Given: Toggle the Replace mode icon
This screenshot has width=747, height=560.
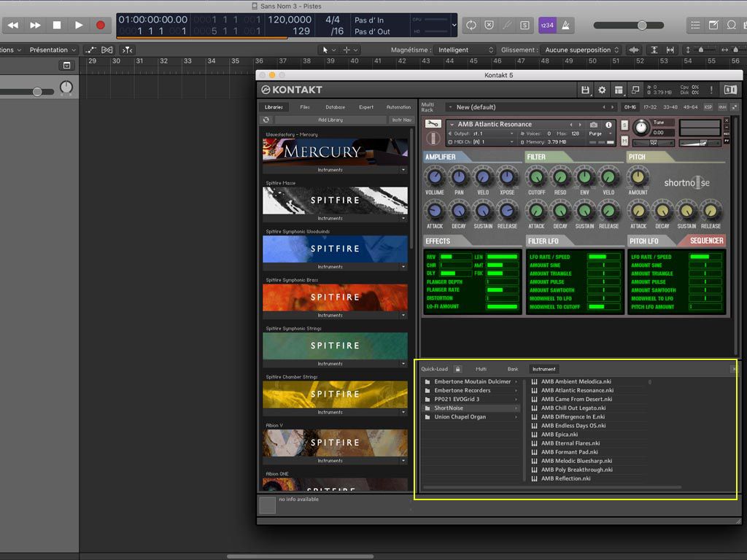Looking at the screenshot, I should tap(489, 26).
